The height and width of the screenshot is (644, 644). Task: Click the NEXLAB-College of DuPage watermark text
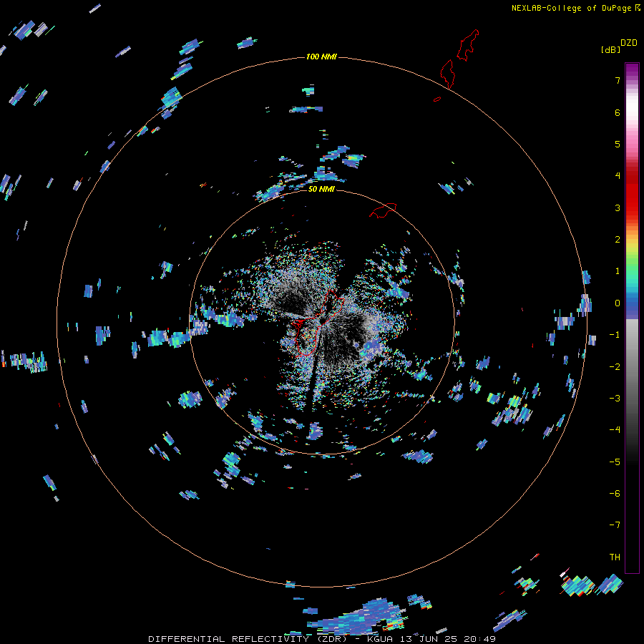coord(576,8)
